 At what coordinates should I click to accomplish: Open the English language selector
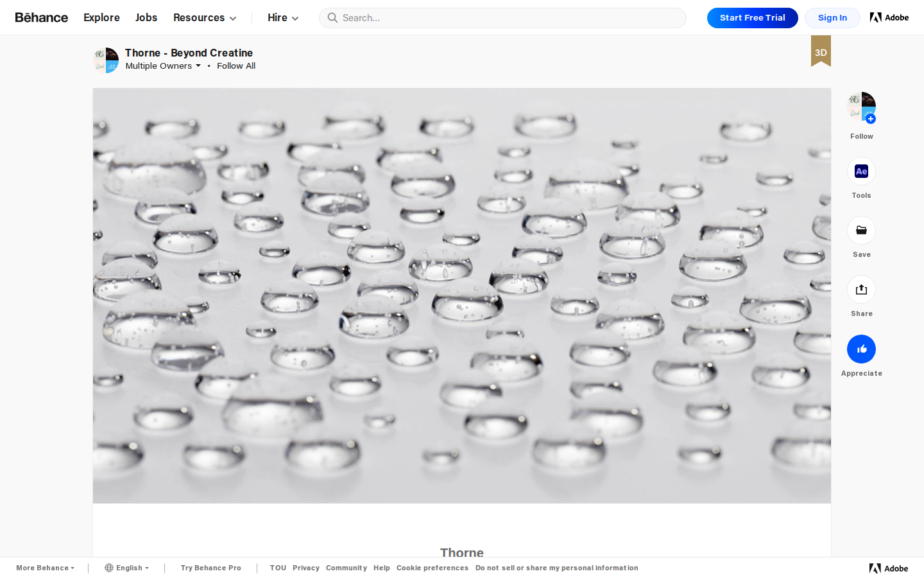(x=127, y=568)
